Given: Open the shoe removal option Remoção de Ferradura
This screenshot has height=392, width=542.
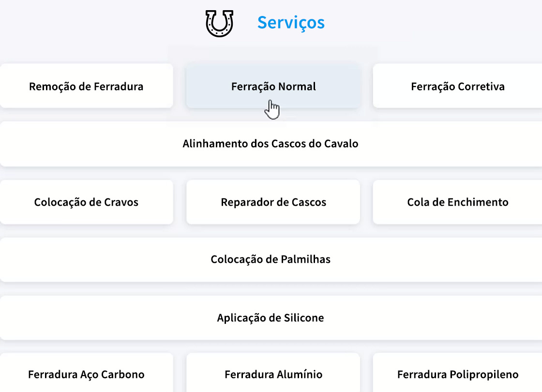Looking at the screenshot, I should coord(86,86).
